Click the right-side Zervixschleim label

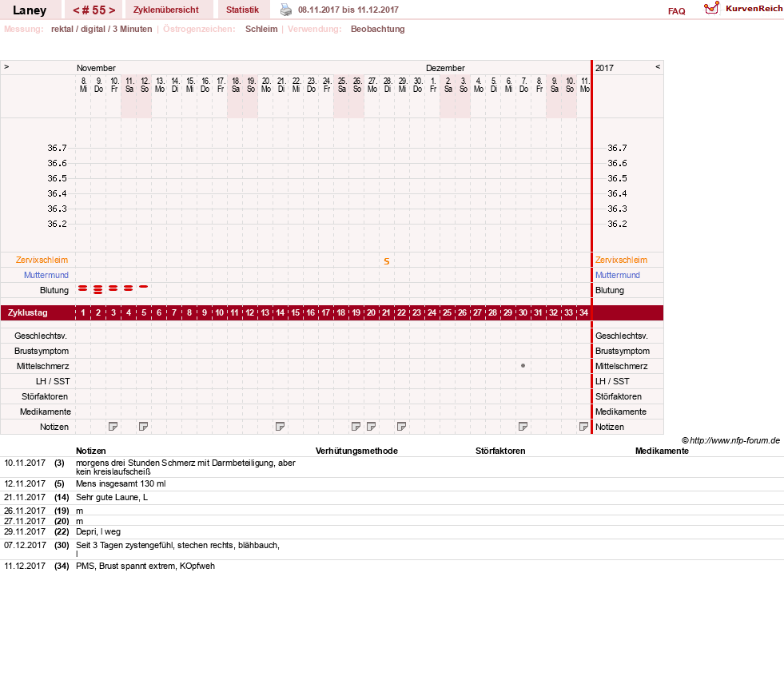coord(621,260)
